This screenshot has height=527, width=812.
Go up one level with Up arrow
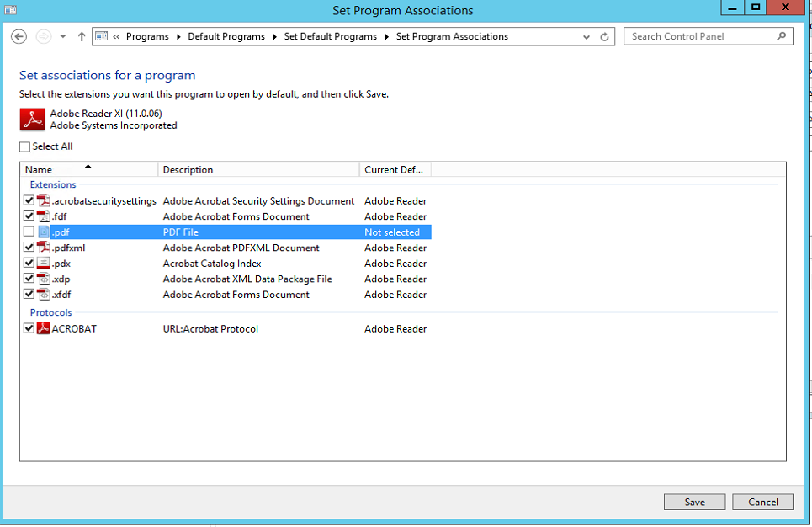[x=82, y=36]
